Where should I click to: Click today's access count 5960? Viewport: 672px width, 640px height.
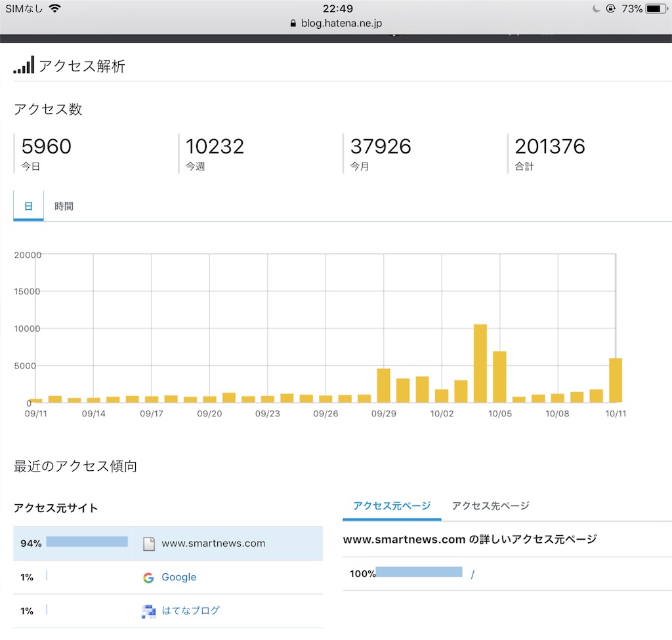pos(47,146)
